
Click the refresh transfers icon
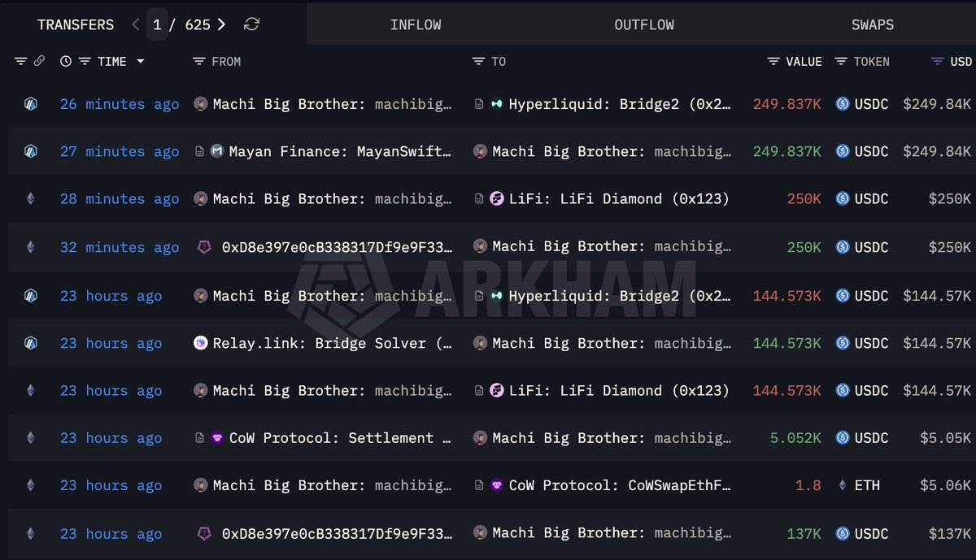tap(252, 24)
